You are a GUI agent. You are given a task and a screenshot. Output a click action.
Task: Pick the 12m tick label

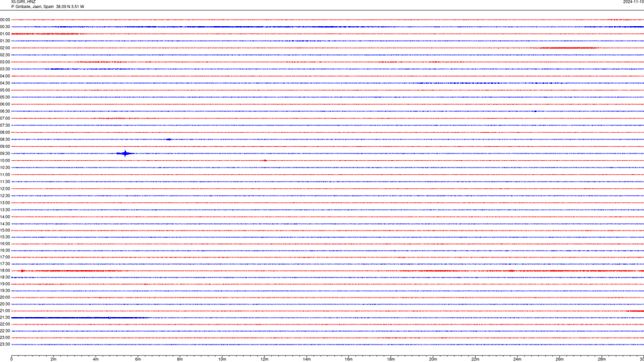(x=264, y=359)
